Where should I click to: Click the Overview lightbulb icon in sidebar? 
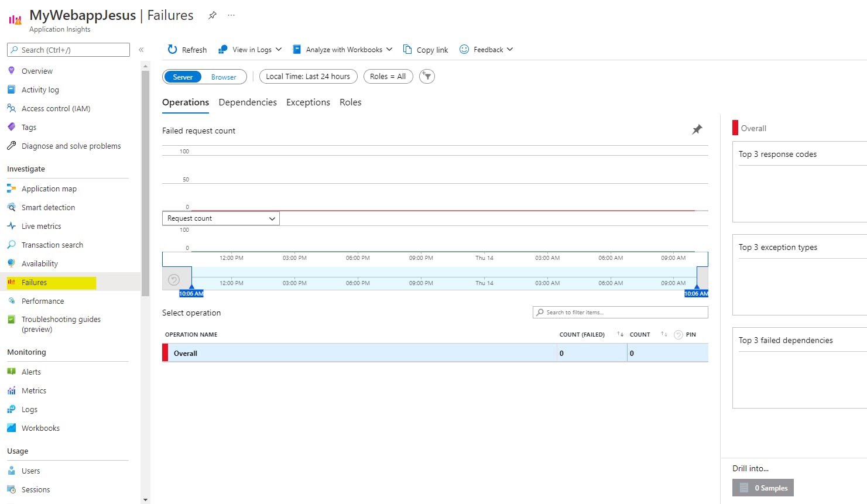pos(11,71)
